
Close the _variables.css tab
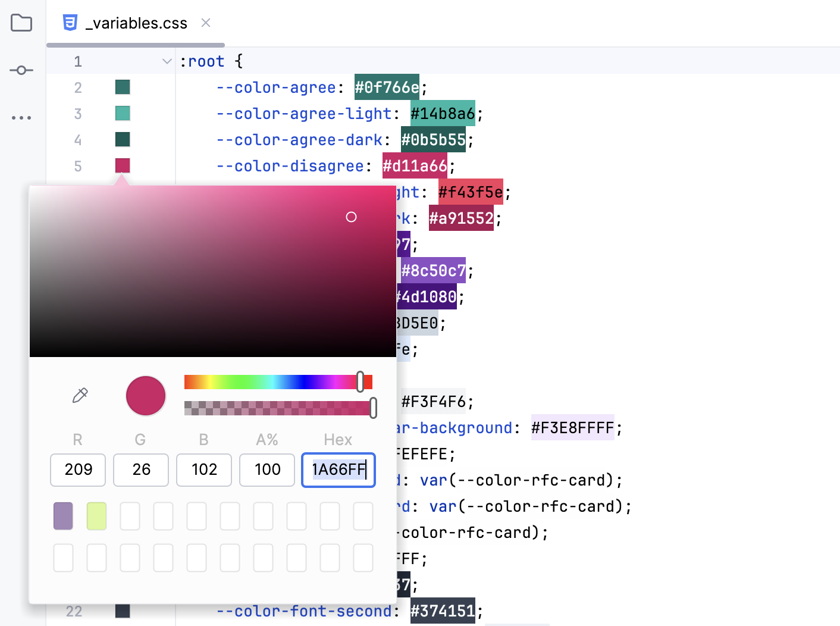pyautogui.click(x=206, y=23)
